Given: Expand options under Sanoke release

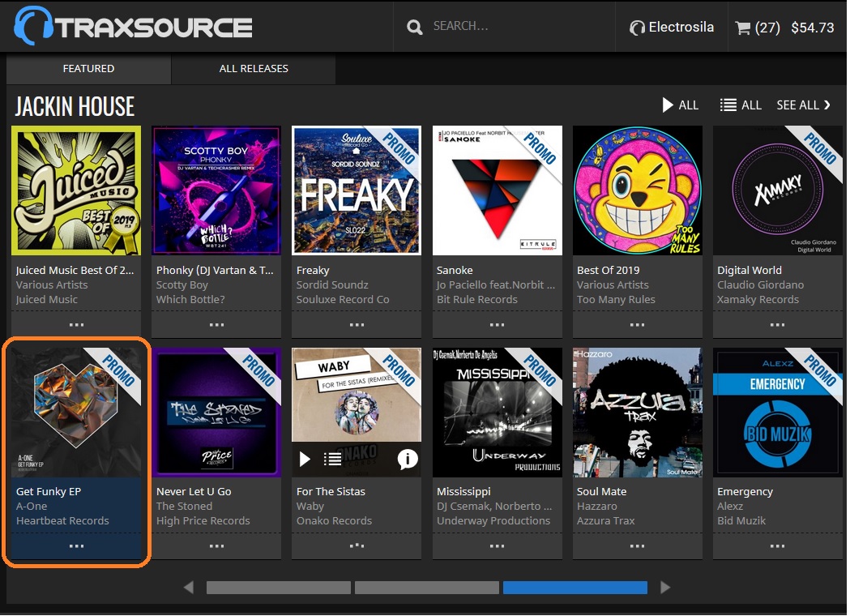Looking at the screenshot, I should [497, 325].
